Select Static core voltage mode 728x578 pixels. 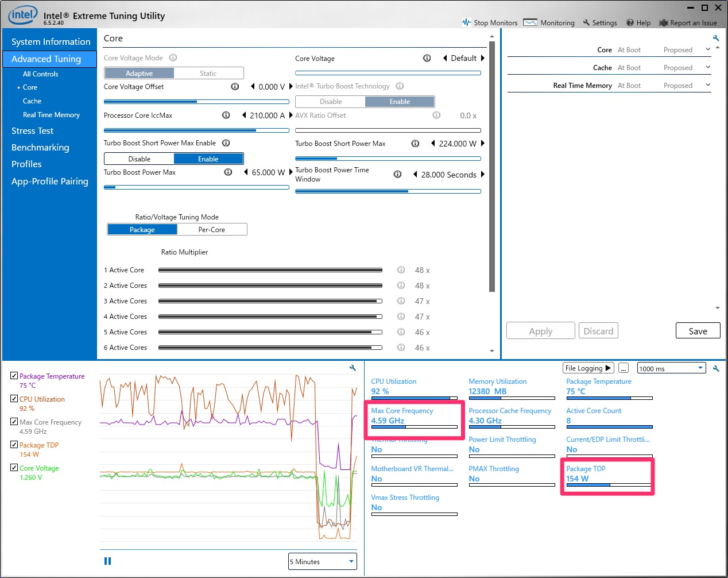(x=208, y=74)
